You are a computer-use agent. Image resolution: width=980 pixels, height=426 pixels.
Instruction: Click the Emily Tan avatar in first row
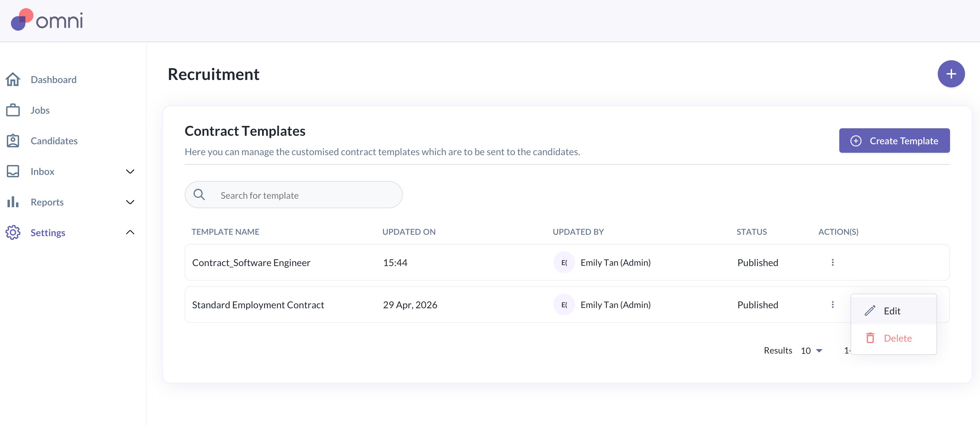coord(564,262)
